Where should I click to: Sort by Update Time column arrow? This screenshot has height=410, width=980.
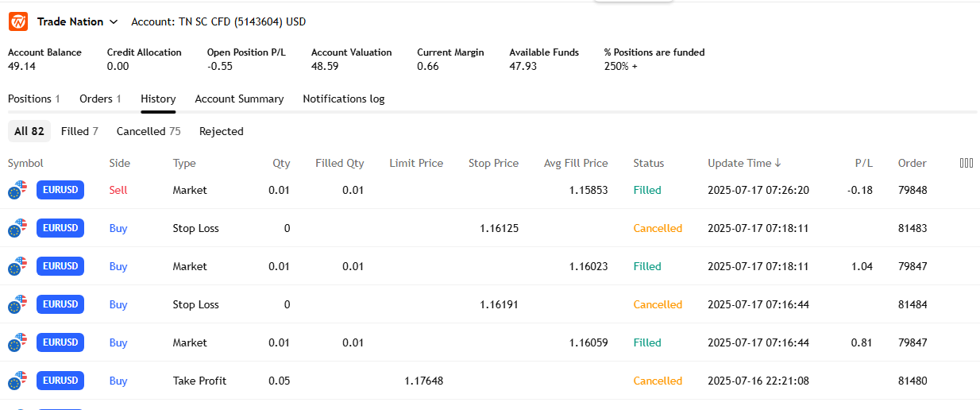(x=777, y=163)
